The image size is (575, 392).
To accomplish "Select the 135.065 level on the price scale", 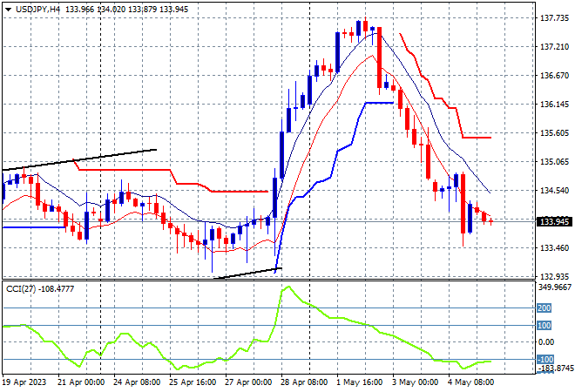I will pos(554,162).
